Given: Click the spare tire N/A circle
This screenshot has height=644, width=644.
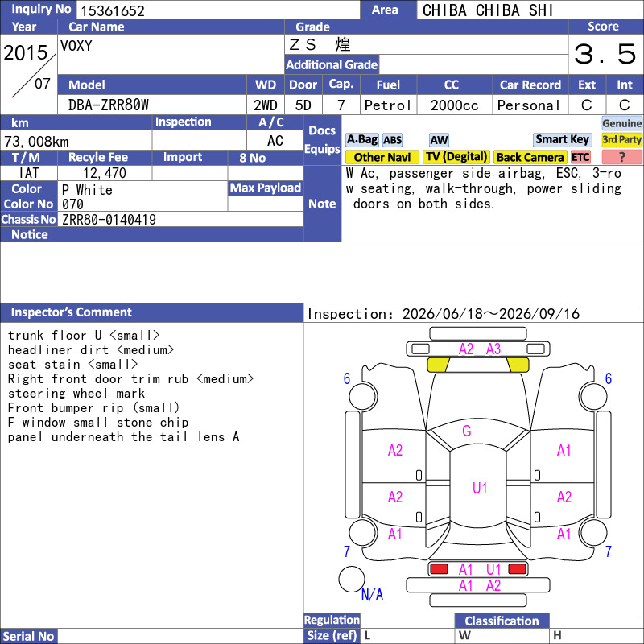Looking at the screenshot, I should (352, 579).
